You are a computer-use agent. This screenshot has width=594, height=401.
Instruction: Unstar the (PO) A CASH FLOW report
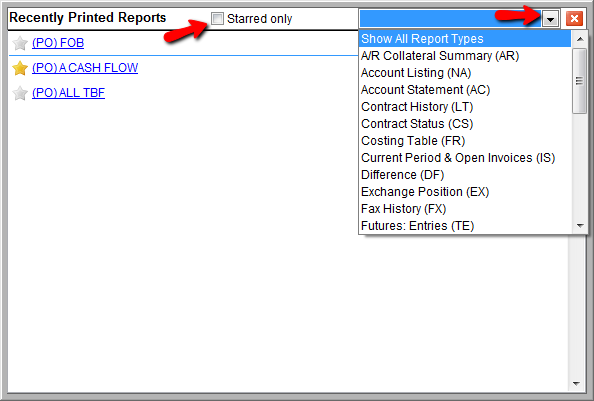(x=20, y=68)
